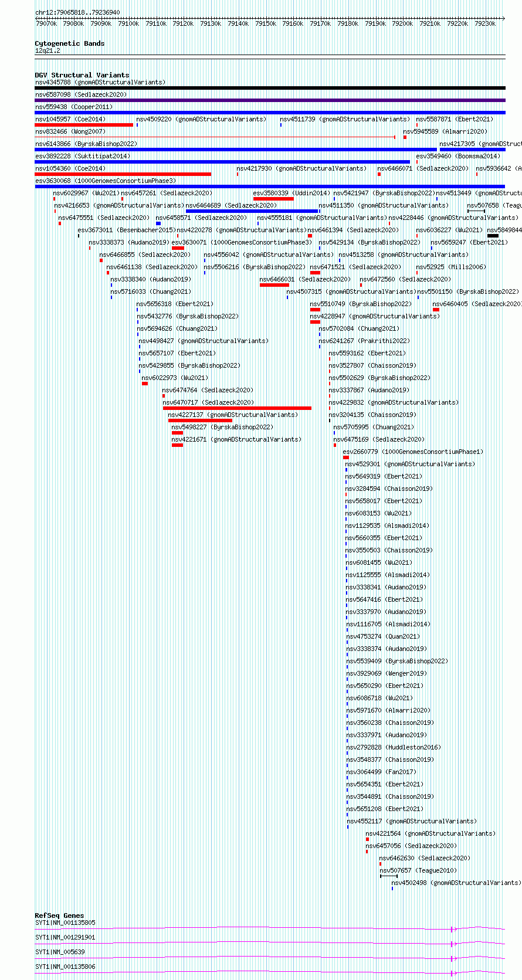
Task: Open the RefSeq Genes track heading
Action: click(59, 915)
